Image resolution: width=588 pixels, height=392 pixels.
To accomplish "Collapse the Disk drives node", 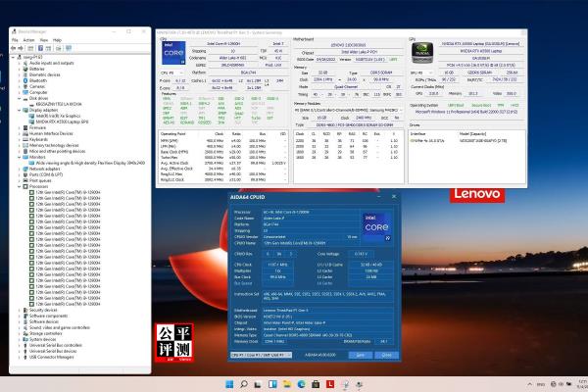I will coord(20,98).
